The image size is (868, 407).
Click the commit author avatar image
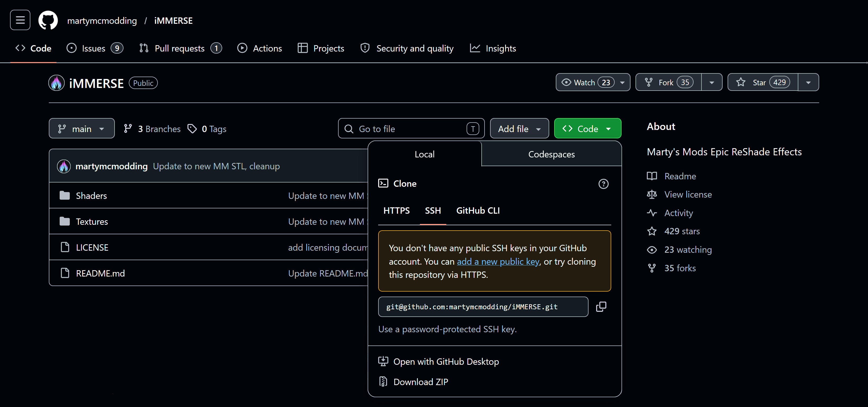64,166
